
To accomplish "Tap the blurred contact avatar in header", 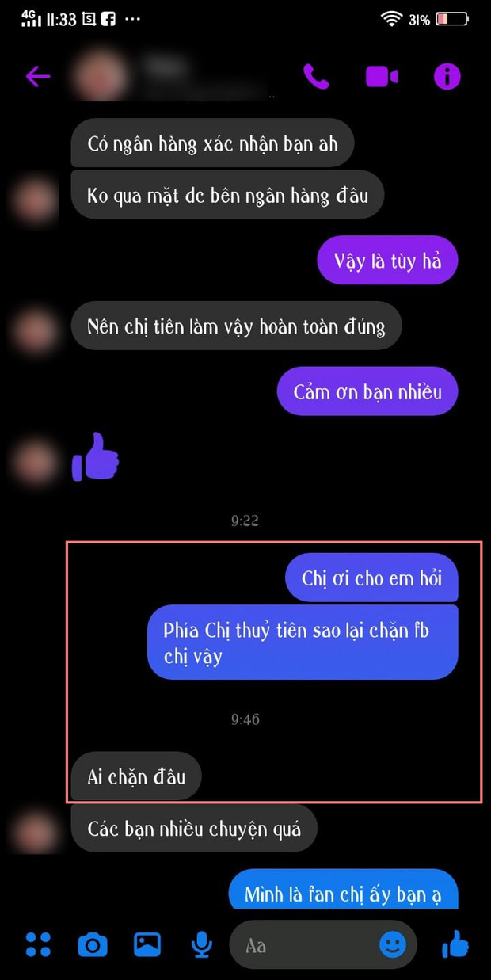I will pyautogui.click(x=99, y=77).
